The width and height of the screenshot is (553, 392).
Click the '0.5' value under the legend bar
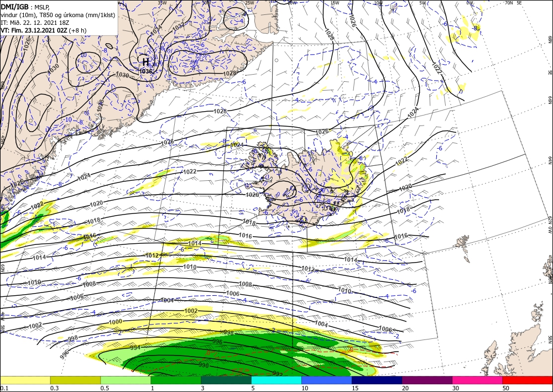coord(105,388)
